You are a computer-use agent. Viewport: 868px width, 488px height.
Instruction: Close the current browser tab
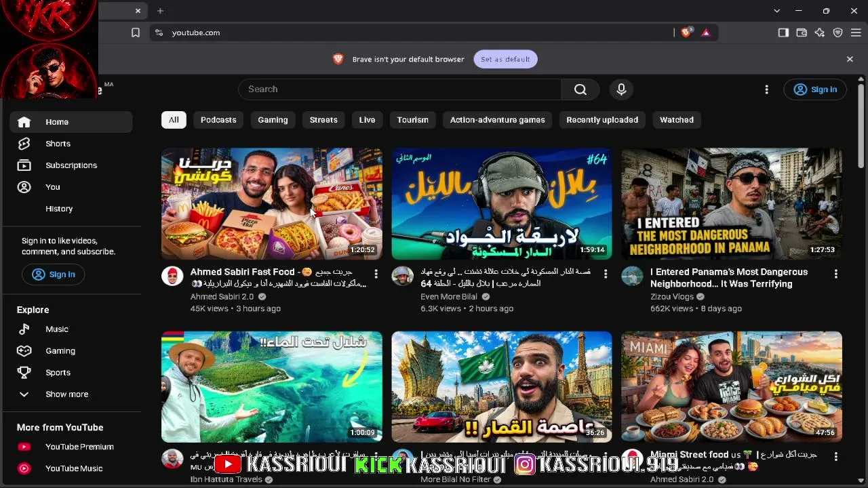138,11
